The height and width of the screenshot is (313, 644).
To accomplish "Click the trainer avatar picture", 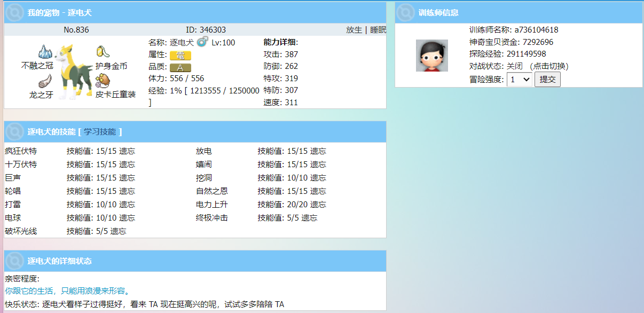I will 432,56.
